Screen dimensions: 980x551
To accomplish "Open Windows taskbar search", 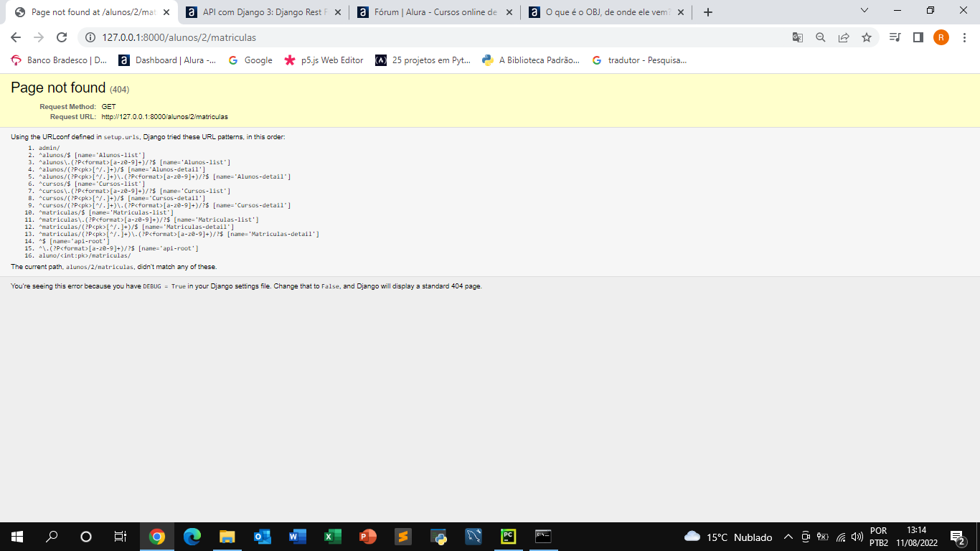I will [52, 537].
